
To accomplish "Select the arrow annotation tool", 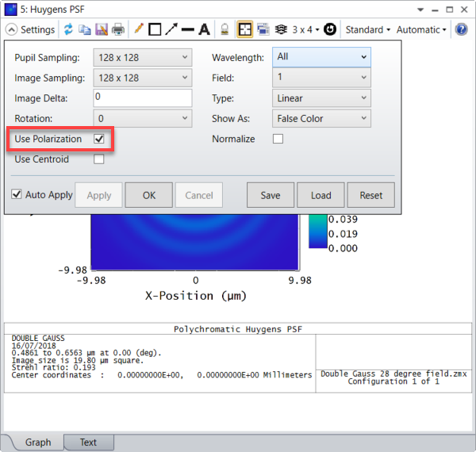I will (171, 29).
